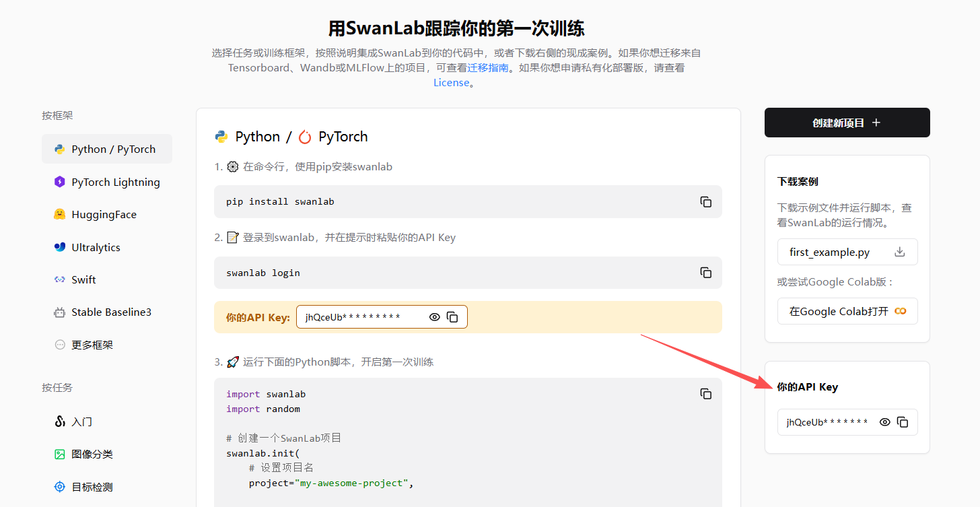Screen dimensions: 980x507
Task: Choose Ultralytics framework
Action: pos(107,247)
